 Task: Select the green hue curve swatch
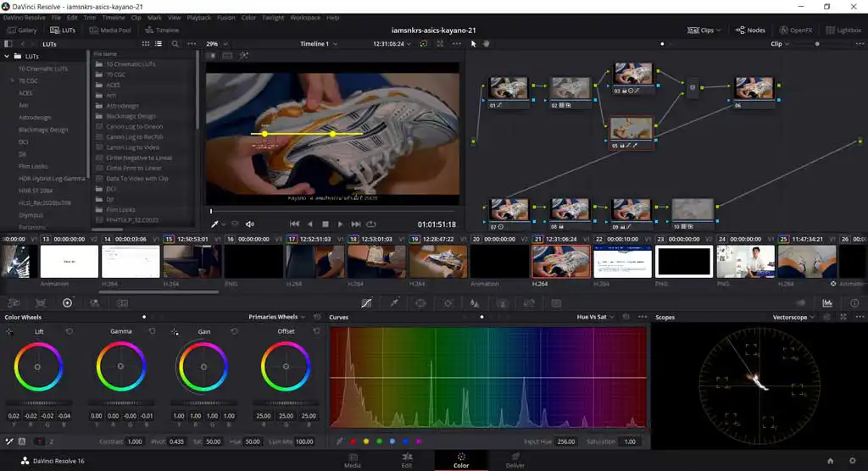pos(379,441)
